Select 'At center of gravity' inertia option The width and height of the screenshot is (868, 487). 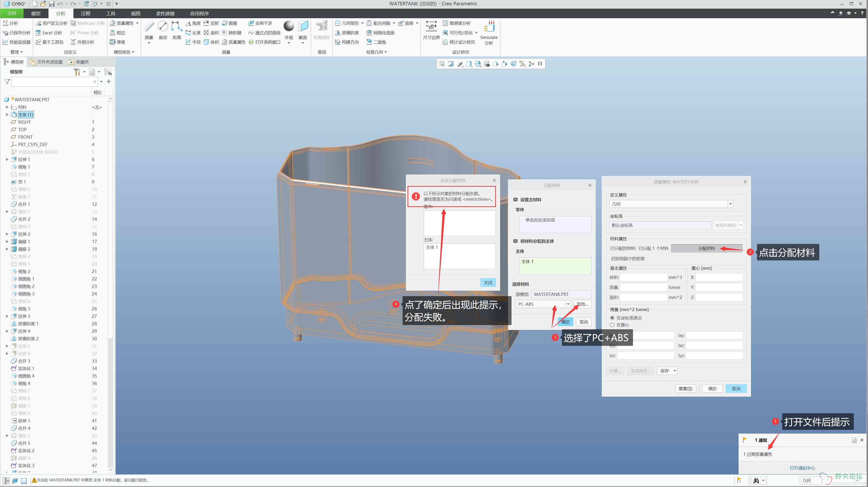click(612, 325)
